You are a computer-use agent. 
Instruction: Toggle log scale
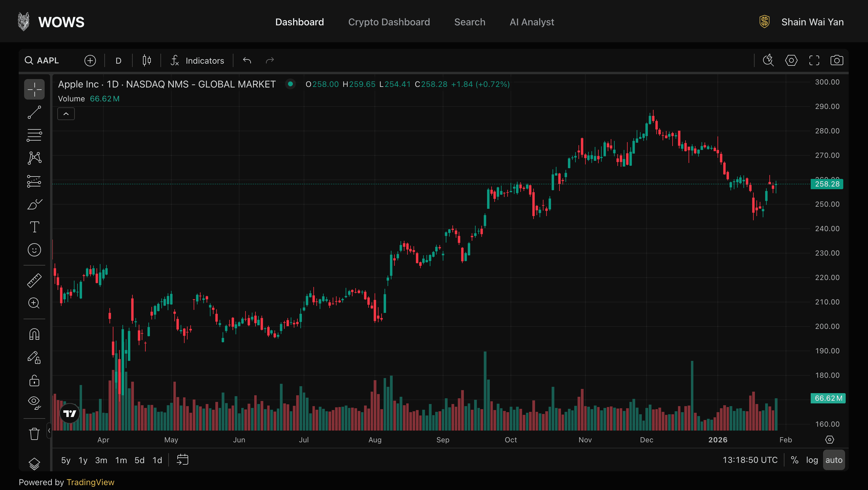coord(812,460)
